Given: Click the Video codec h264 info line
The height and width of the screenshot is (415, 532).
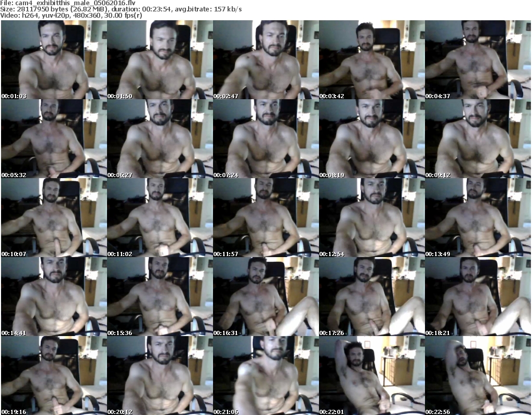Looking at the screenshot, I should (x=71, y=16).
